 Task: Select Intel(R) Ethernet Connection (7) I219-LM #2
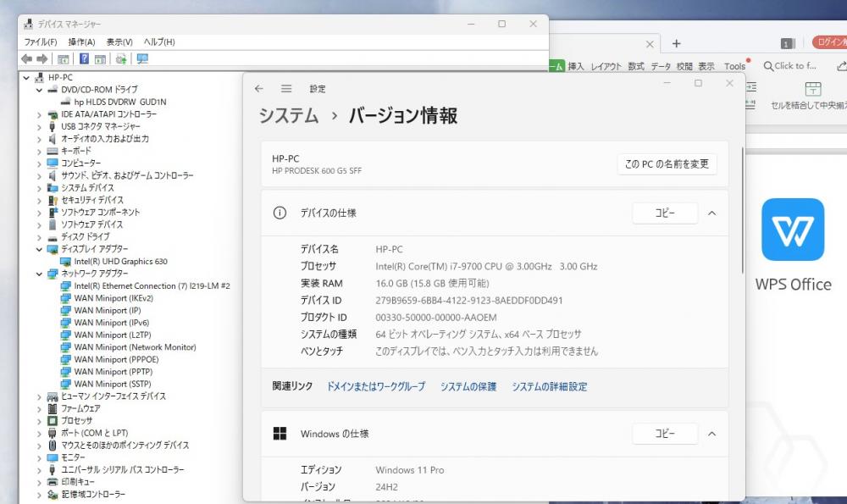[x=152, y=285]
